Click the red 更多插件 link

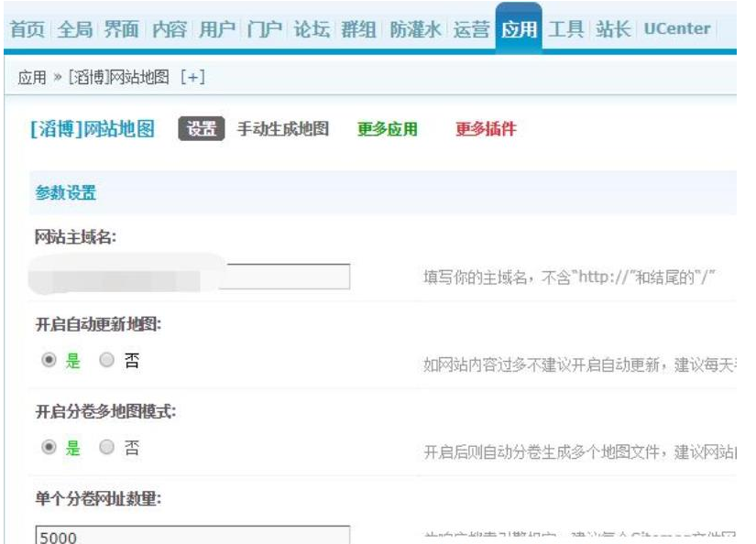coord(486,130)
